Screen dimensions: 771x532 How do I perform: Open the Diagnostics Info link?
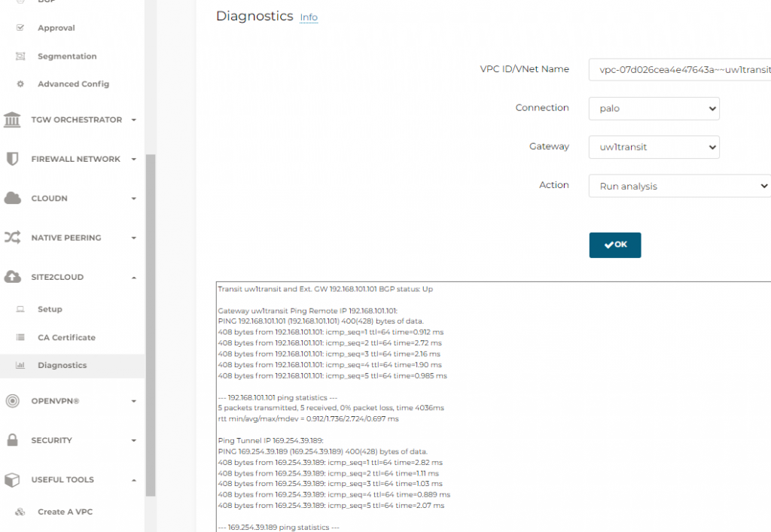[309, 17]
